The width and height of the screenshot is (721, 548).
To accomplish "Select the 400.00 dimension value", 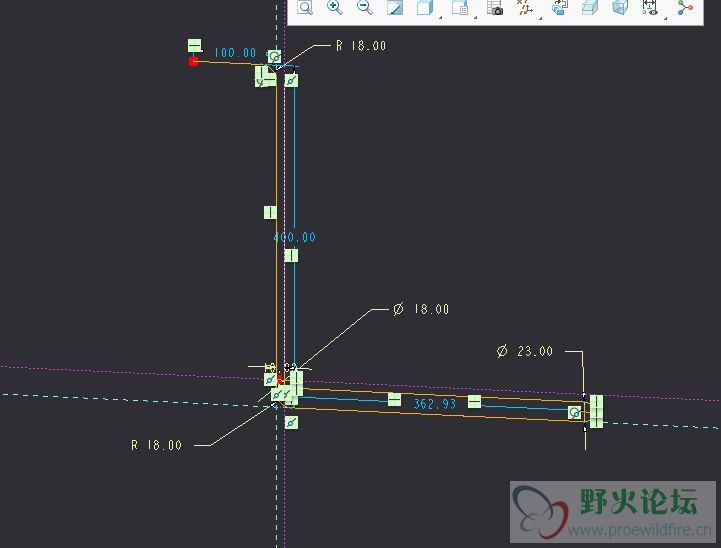I will (295, 237).
